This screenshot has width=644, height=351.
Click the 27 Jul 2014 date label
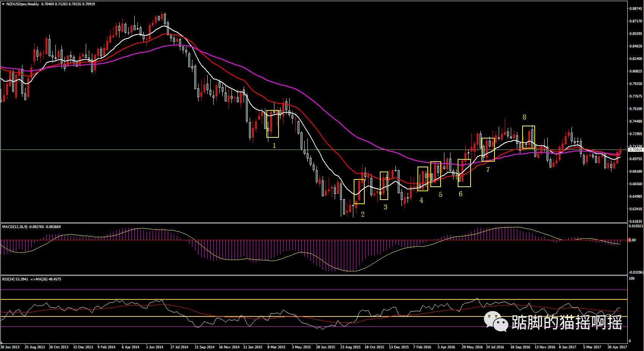[179, 347]
